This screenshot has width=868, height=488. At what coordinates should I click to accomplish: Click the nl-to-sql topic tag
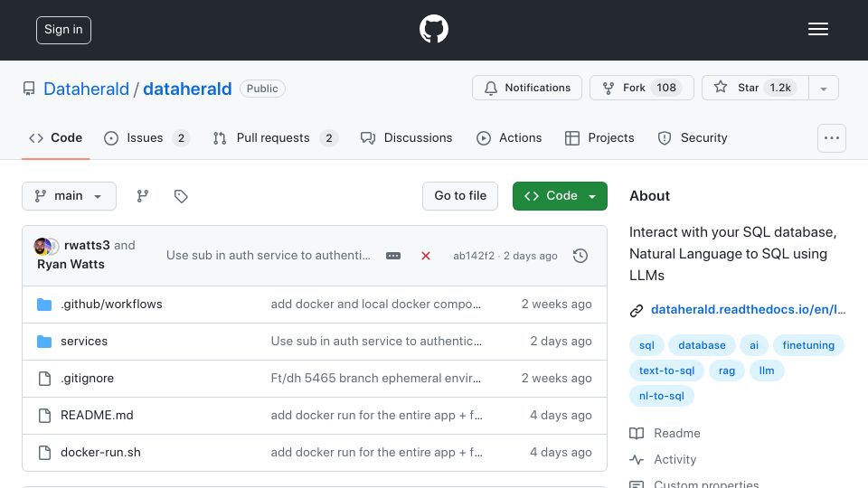pyautogui.click(x=662, y=396)
